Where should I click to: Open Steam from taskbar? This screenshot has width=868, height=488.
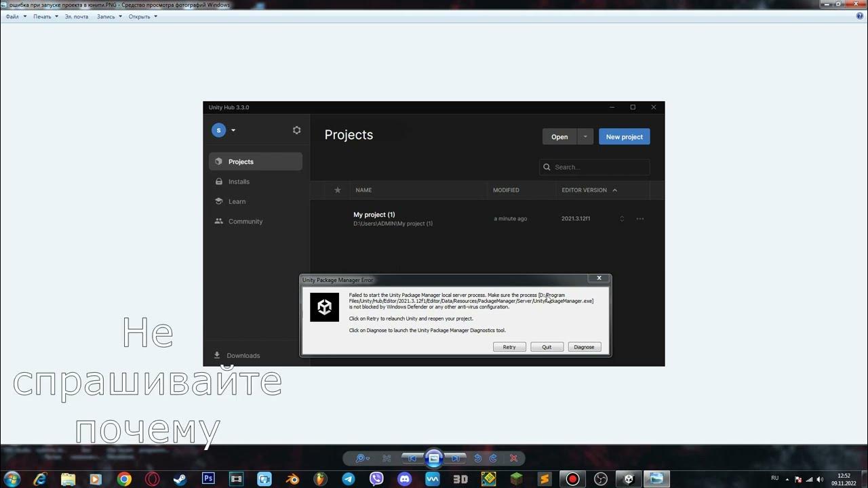click(180, 479)
